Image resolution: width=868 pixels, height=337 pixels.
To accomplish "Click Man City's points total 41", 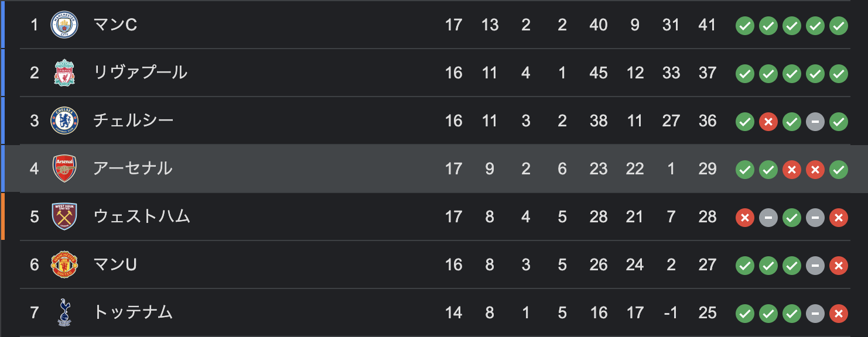I will point(708,25).
